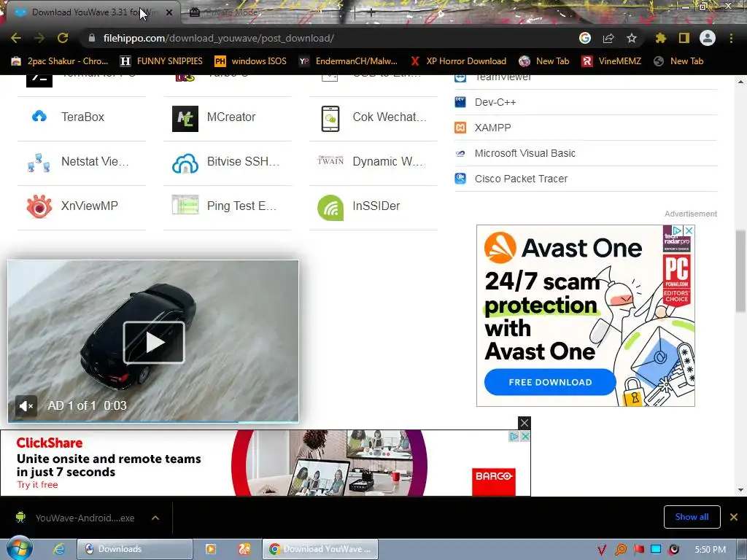Click the video ad progress bar
Image resolution: width=747 pixels, height=560 pixels.
tap(153, 421)
